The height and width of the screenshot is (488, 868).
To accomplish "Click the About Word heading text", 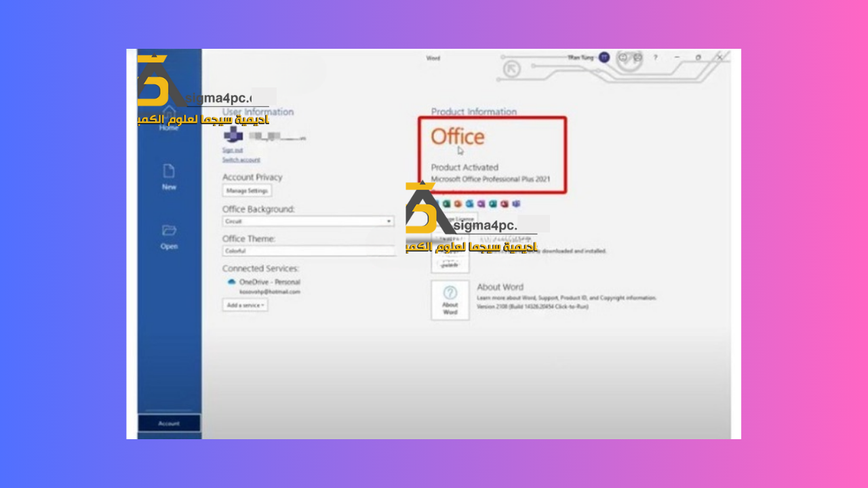I will [x=500, y=287].
